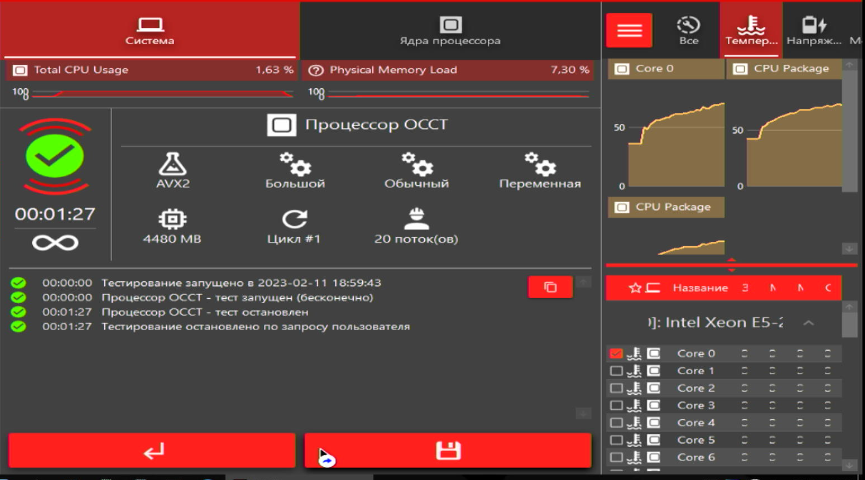The width and height of the screenshot is (865, 480).
Task: Open the red hamburger menu
Action: 629,30
